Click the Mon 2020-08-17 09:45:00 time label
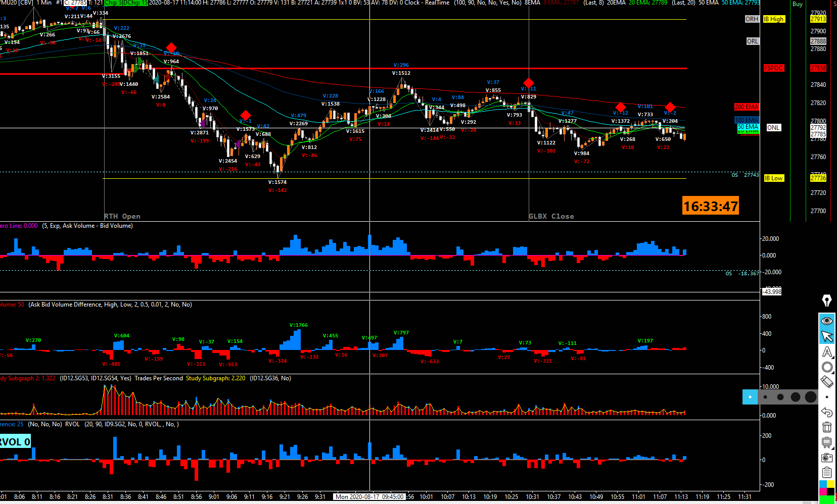The height and width of the screenshot is (504, 837). [370, 497]
